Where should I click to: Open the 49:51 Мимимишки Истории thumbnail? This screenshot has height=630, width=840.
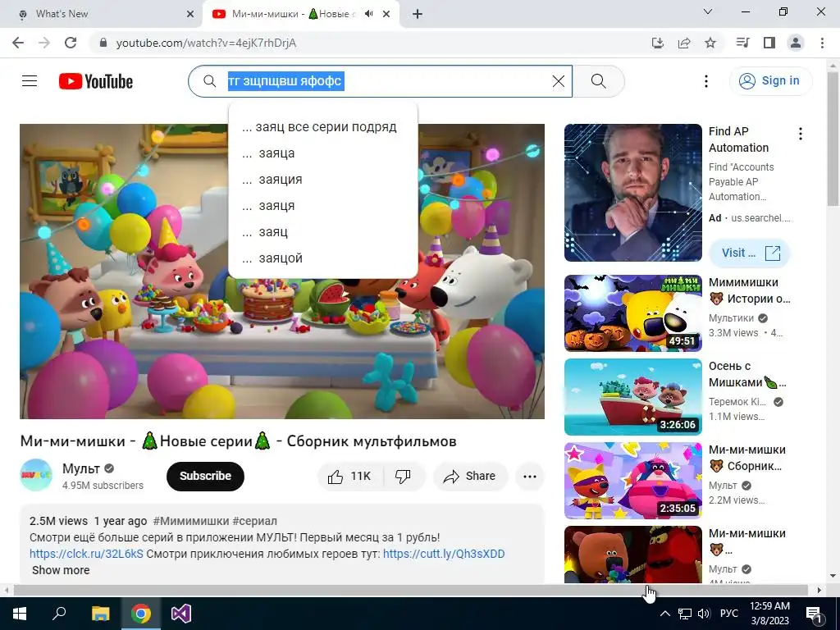click(632, 313)
